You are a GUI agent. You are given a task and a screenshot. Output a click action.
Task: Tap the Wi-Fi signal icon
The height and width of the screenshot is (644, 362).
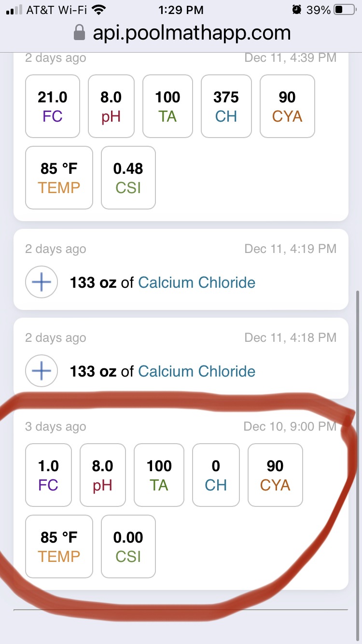[99, 10]
